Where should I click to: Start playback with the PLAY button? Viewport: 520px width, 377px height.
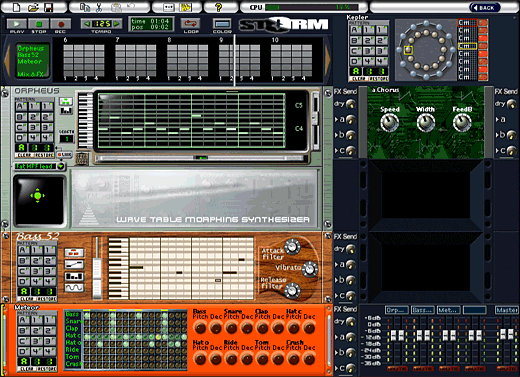click(16, 24)
